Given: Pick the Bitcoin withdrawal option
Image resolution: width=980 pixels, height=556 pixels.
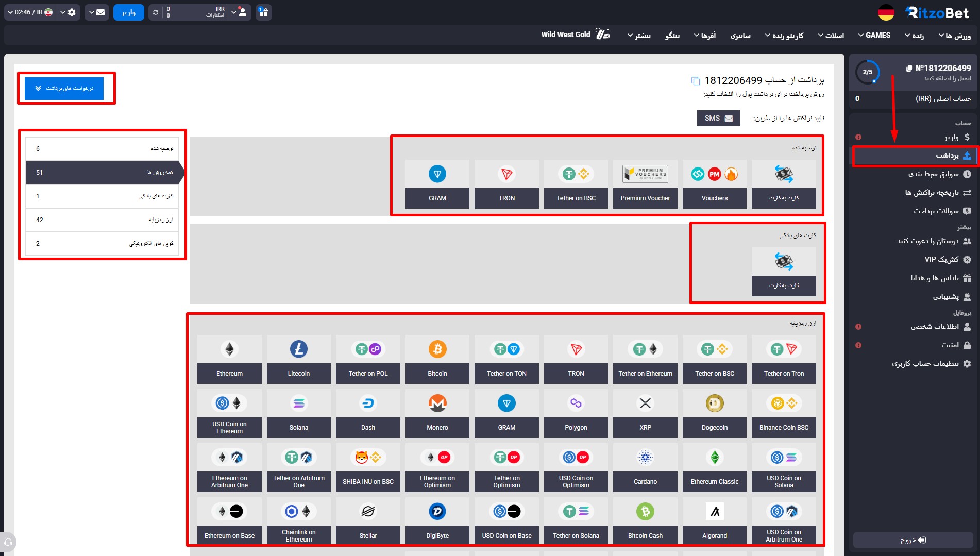Looking at the screenshot, I should pyautogui.click(x=437, y=359).
